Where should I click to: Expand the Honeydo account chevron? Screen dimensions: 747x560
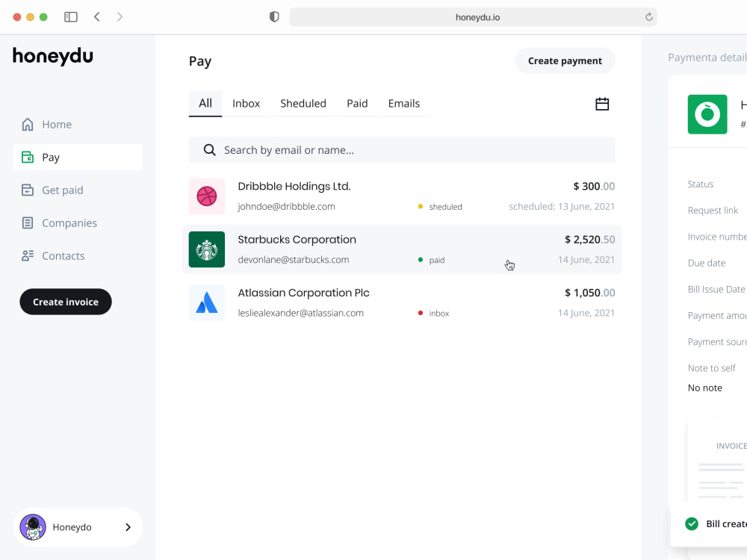tap(128, 527)
